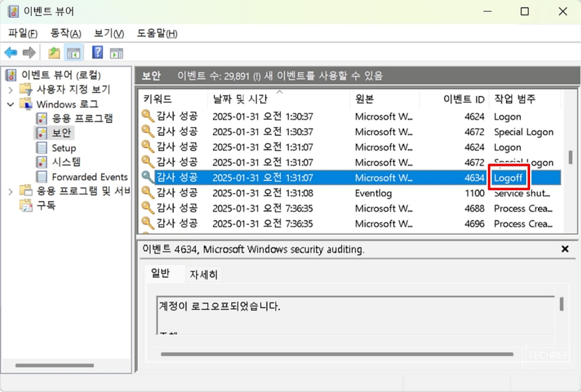Select Setup in the tree

[64, 148]
